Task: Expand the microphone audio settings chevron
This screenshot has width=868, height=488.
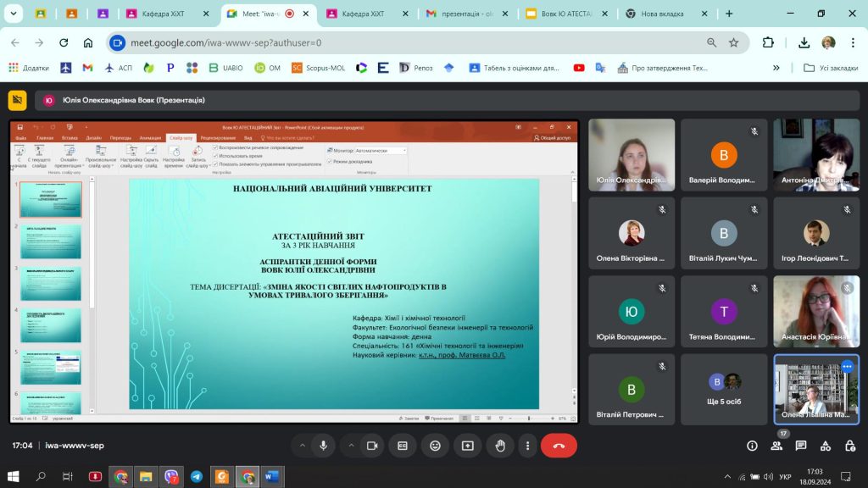Action: 302,446
